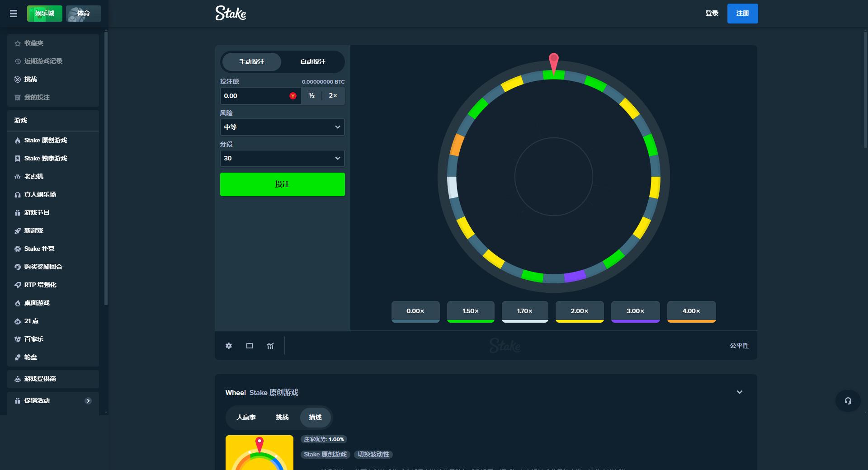This screenshot has width=868, height=470.
Task: Click 庄家优势: 1.00% badge
Action: click(324, 439)
